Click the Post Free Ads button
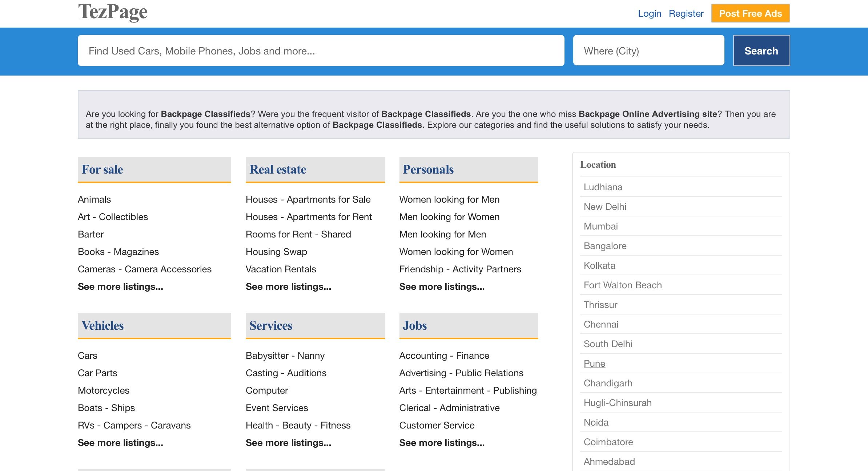Screen dimensions: 868x471 point(750,13)
